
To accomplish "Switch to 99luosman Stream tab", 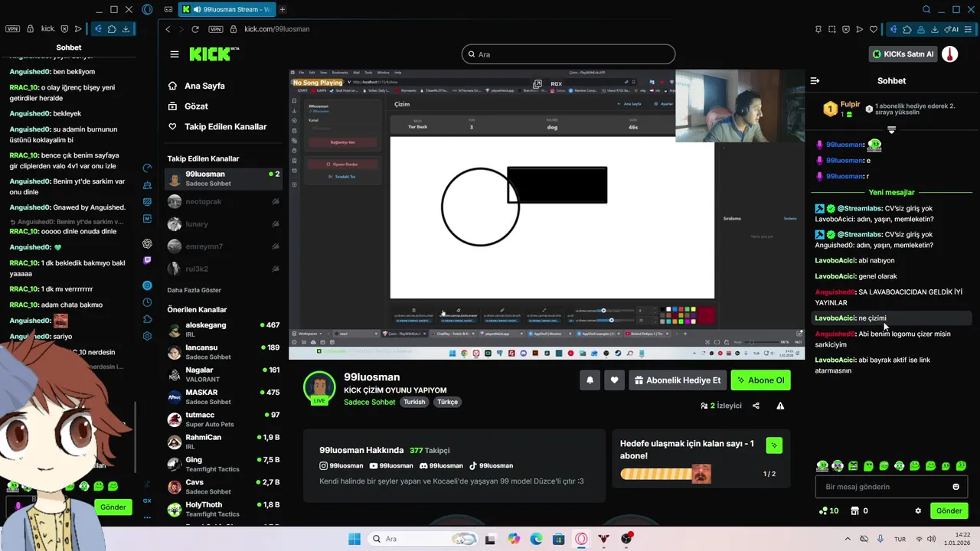I will pos(226,9).
